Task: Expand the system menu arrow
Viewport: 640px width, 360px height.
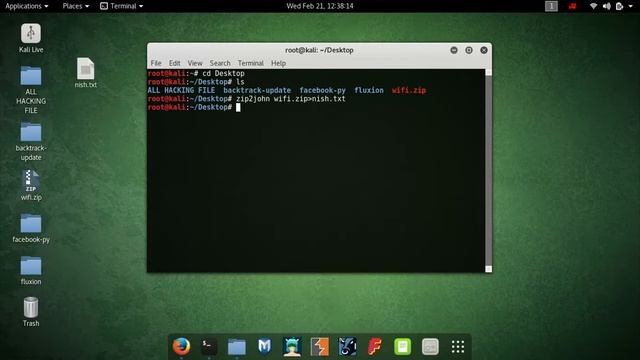Action: pyautogui.click(x=631, y=6)
